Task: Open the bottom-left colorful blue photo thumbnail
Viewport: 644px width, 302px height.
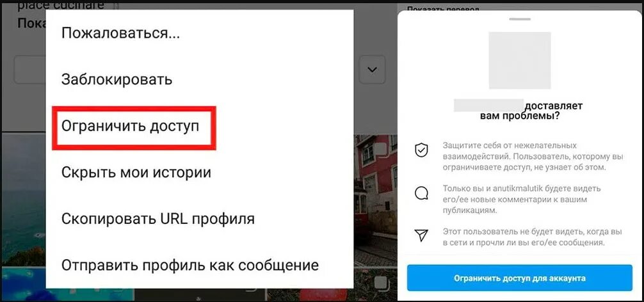Action: point(67,284)
